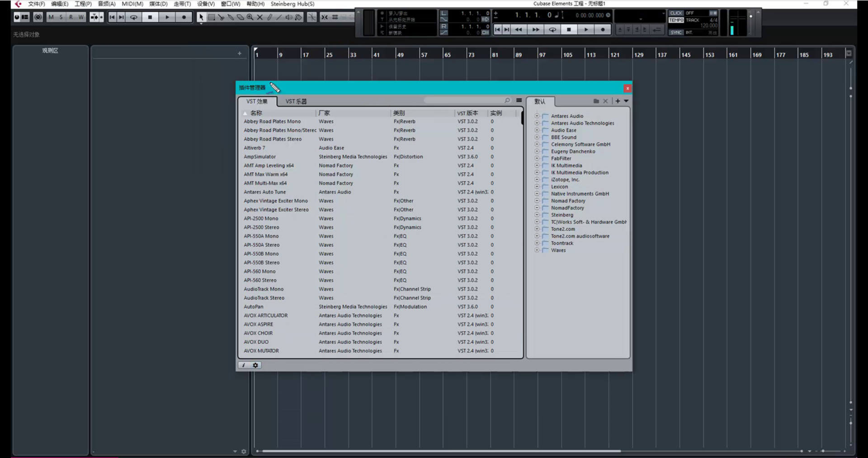Toggle Solo (S) state button in toolbar
Image resolution: width=868 pixels, height=458 pixels.
tap(61, 17)
